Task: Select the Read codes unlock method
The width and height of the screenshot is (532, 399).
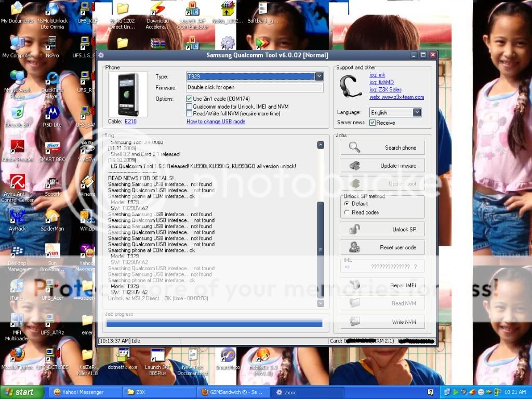Action: click(347, 212)
